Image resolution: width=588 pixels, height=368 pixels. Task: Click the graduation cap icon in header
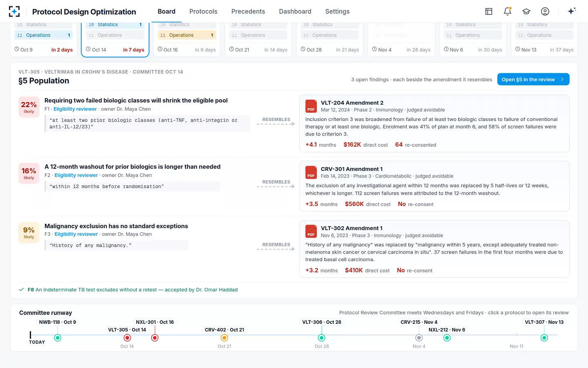pyautogui.click(x=526, y=11)
